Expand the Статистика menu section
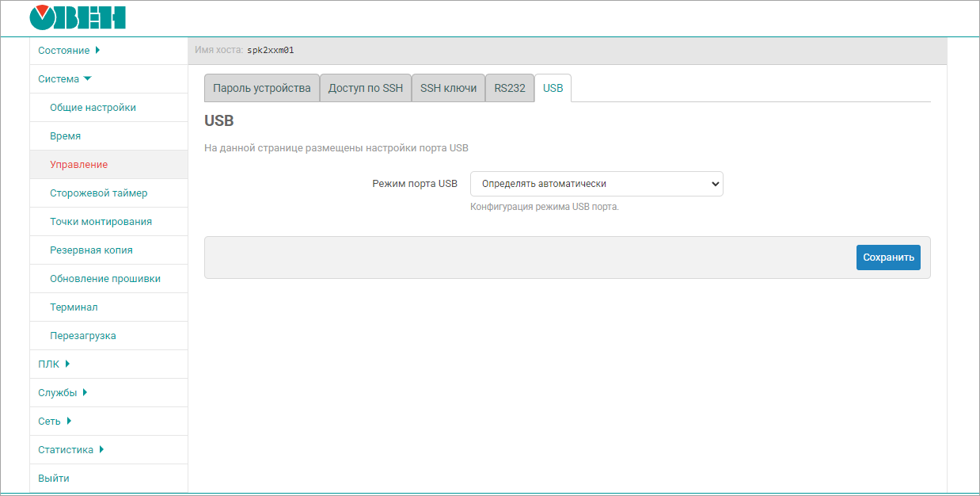980x496 pixels. (x=70, y=450)
